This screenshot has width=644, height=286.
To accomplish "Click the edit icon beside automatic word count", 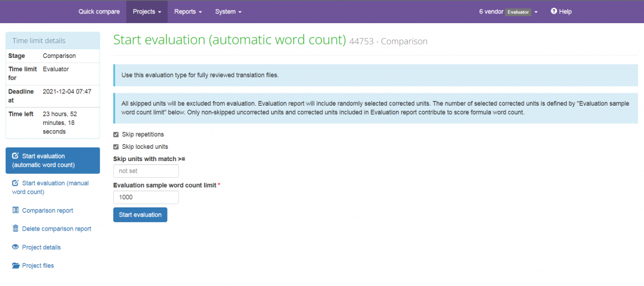I will pyautogui.click(x=15, y=156).
